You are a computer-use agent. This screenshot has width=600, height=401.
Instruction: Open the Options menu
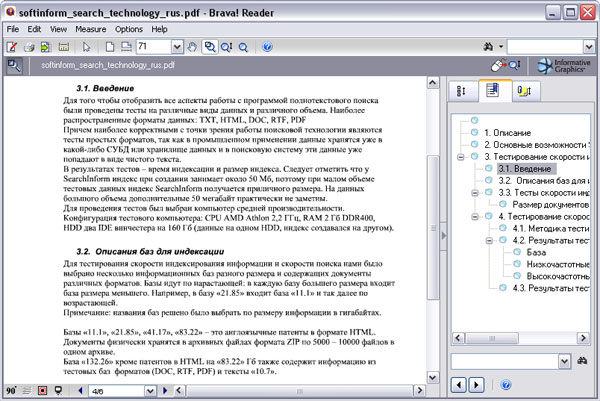tap(129, 29)
